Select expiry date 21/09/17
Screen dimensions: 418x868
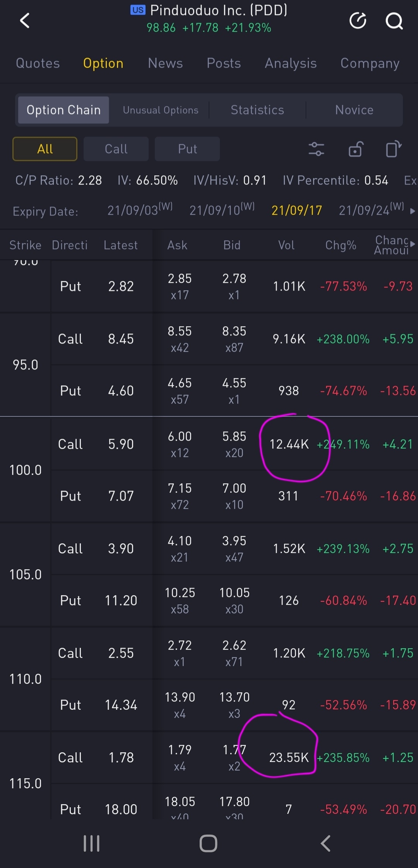[297, 210]
